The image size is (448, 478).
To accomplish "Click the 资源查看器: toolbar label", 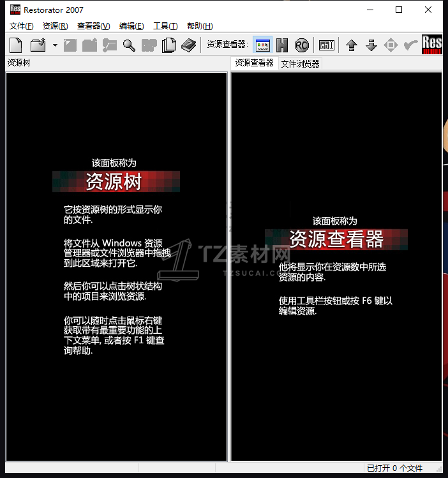I will [x=227, y=45].
